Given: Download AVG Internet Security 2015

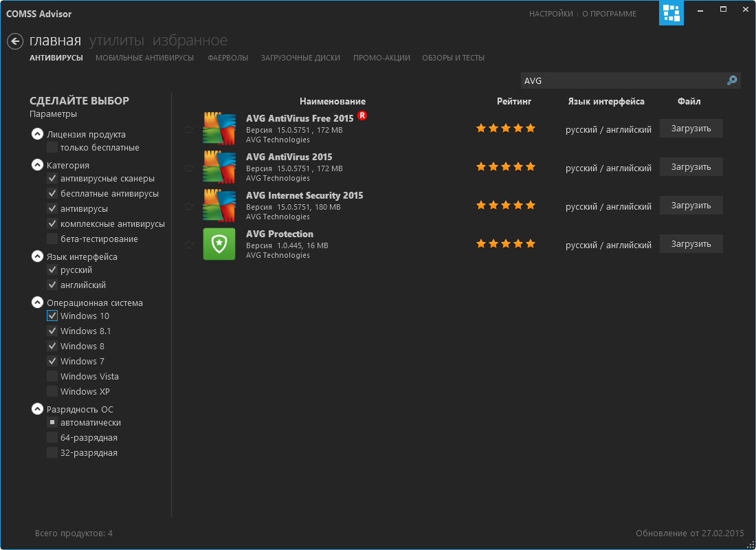Looking at the screenshot, I should click(691, 206).
